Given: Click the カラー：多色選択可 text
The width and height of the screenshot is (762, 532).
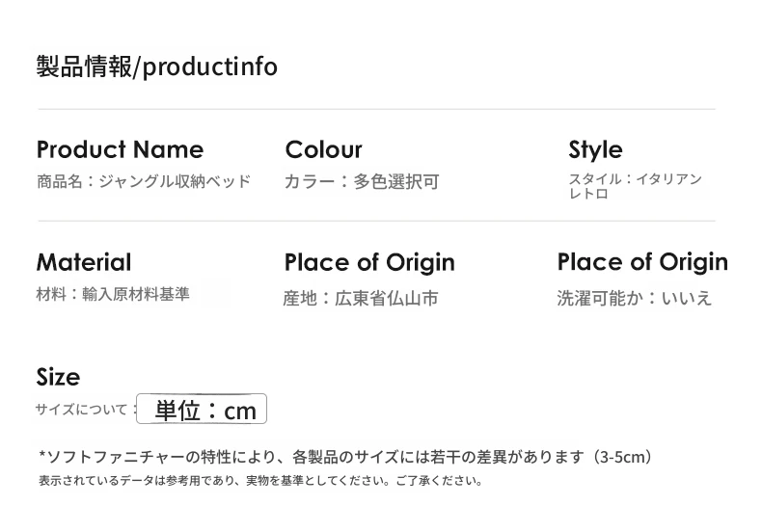Looking at the screenshot, I should pos(362,181).
